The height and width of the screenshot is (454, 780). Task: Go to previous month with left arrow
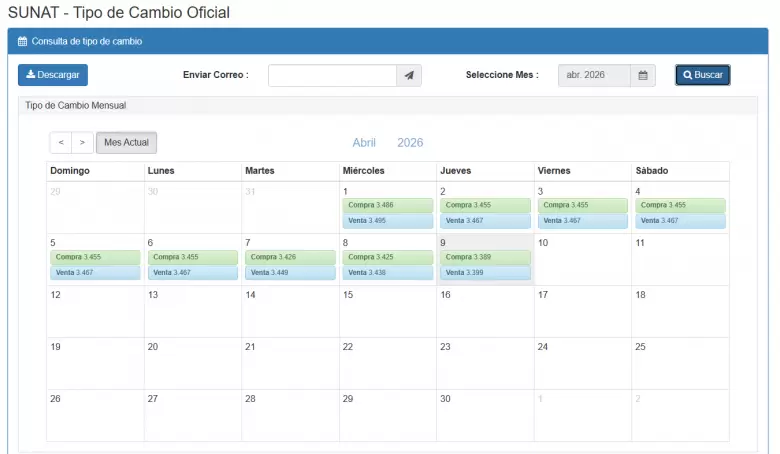61,143
